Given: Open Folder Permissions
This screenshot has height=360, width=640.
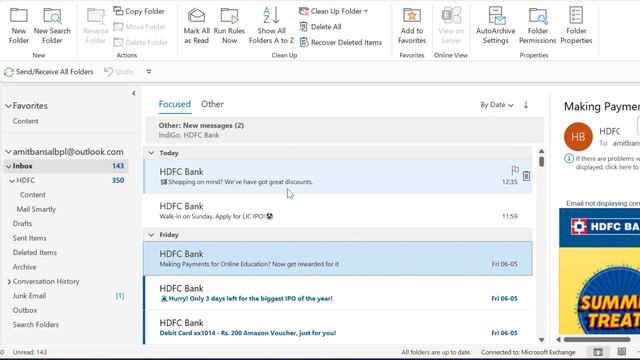Looking at the screenshot, I should pos(538,26).
